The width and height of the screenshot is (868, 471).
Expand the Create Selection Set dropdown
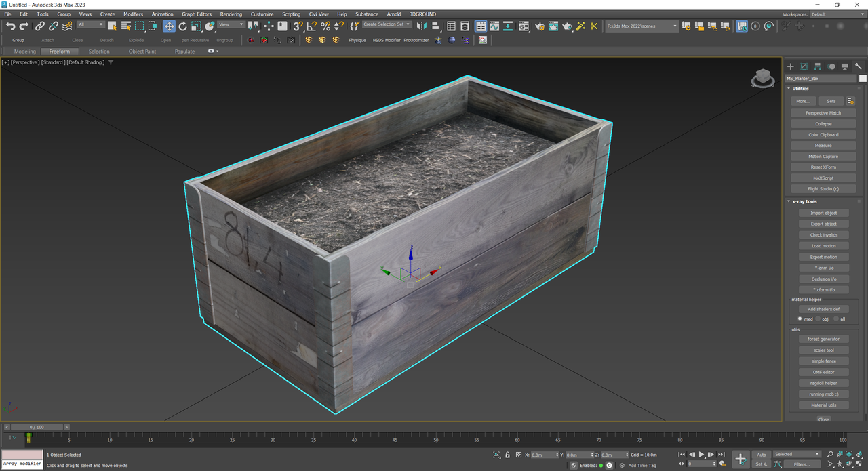pos(408,24)
